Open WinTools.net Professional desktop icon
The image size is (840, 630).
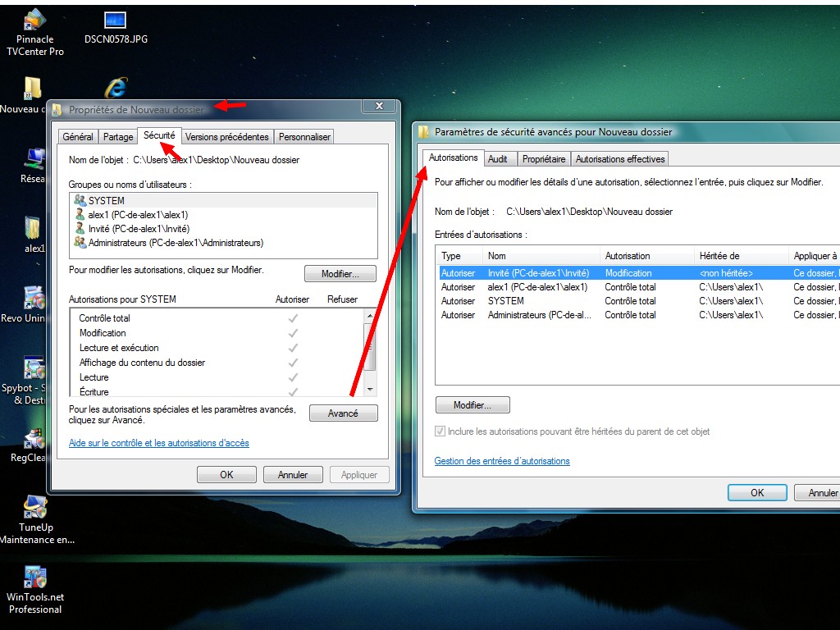point(34,577)
